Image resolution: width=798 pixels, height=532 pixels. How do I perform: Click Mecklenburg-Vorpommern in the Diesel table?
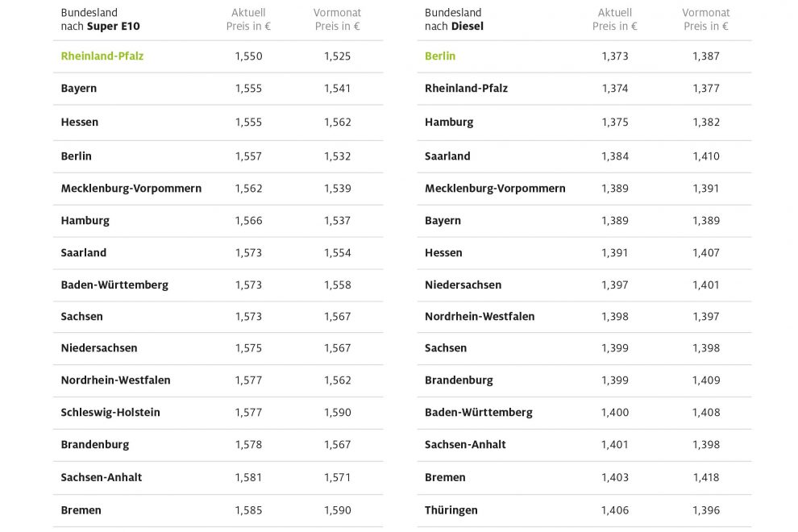click(x=495, y=189)
